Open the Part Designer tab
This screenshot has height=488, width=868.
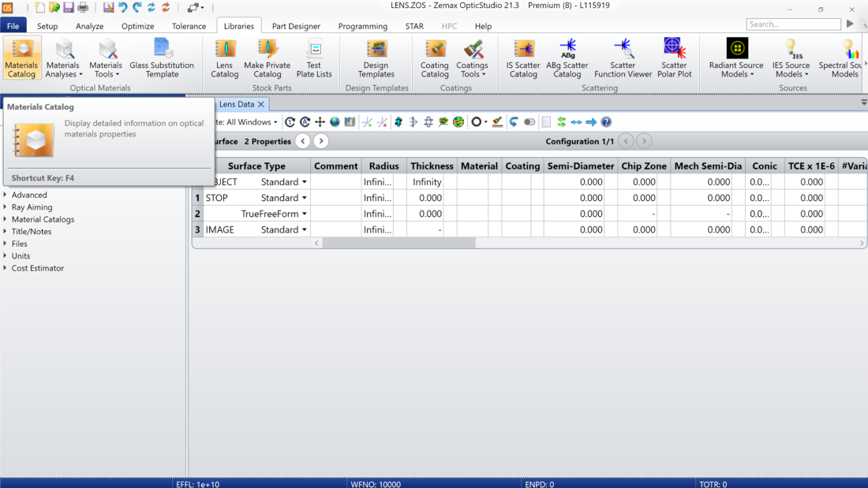click(296, 26)
